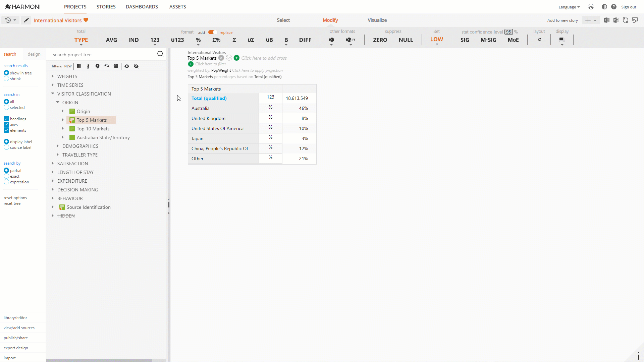Uncheck the elements checkbox
The height and width of the screenshot is (362, 644).
tap(6, 130)
